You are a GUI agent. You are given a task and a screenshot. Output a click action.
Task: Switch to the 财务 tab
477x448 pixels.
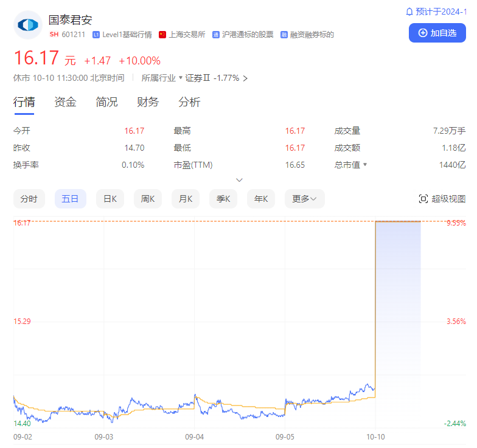coord(148,102)
